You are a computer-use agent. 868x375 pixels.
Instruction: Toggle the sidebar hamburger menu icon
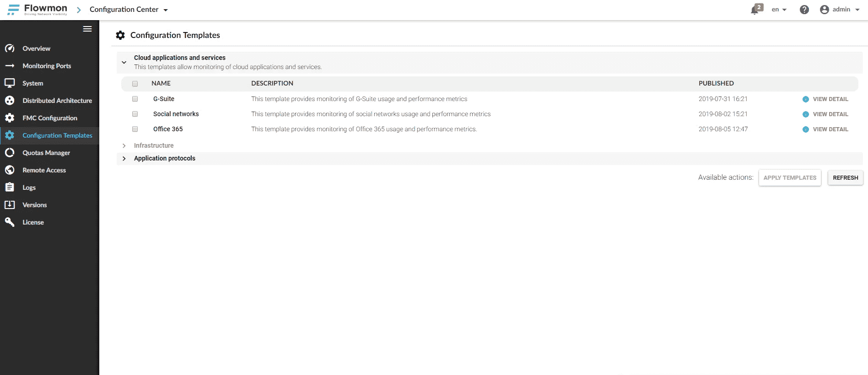coord(87,29)
